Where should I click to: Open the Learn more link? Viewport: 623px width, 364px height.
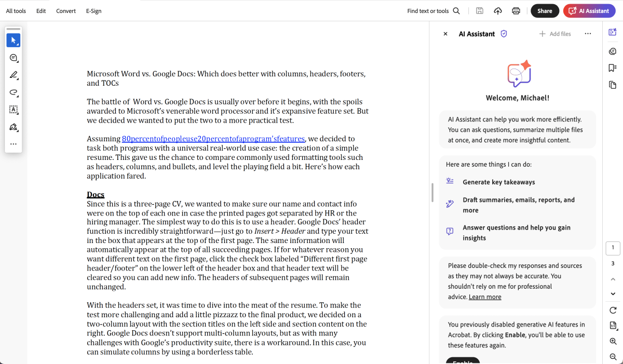[x=485, y=297]
